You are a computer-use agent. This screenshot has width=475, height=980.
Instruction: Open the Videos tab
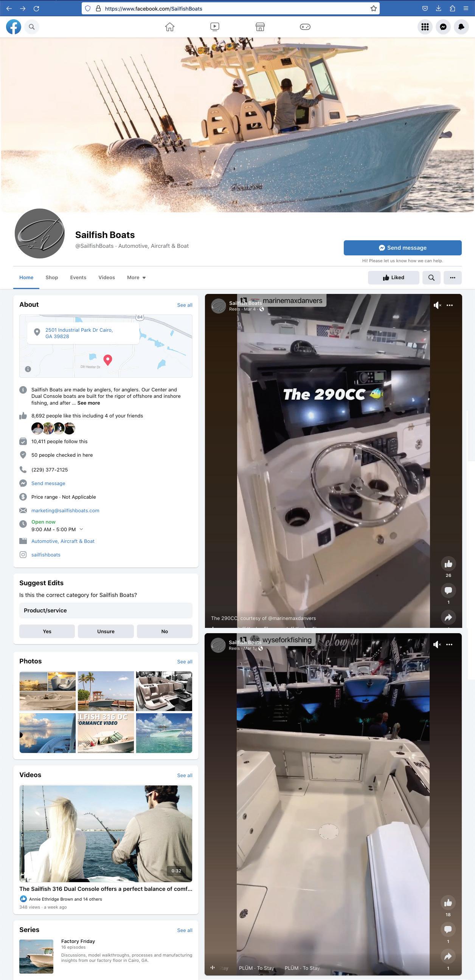coord(107,278)
